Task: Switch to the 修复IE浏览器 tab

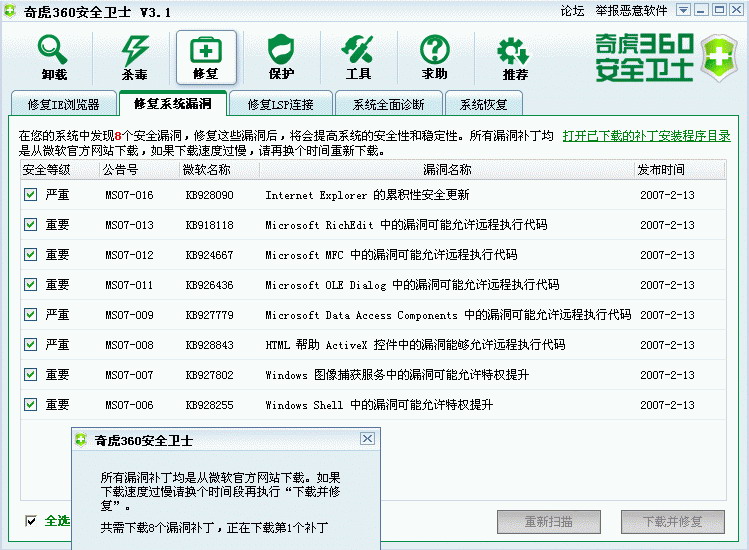Action: [64, 104]
